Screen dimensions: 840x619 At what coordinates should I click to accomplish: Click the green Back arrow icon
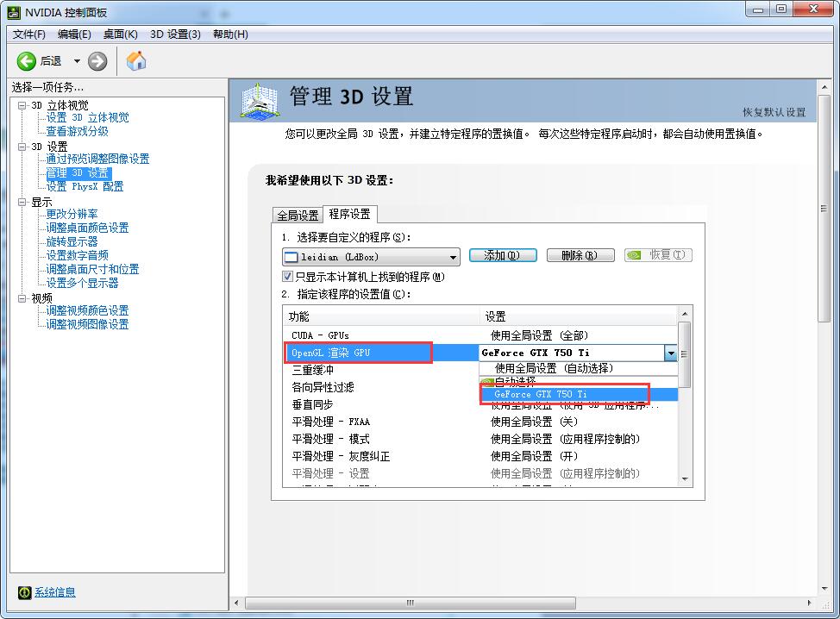pos(27,60)
